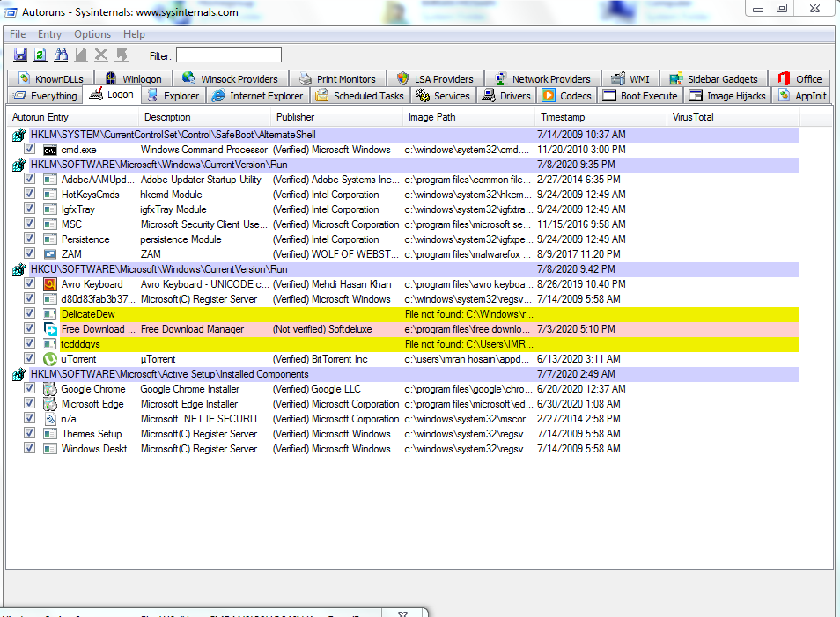Toggle the tcdddqvs entry checkbox
Viewport: 840px width, 617px height.
pos(29,344)
